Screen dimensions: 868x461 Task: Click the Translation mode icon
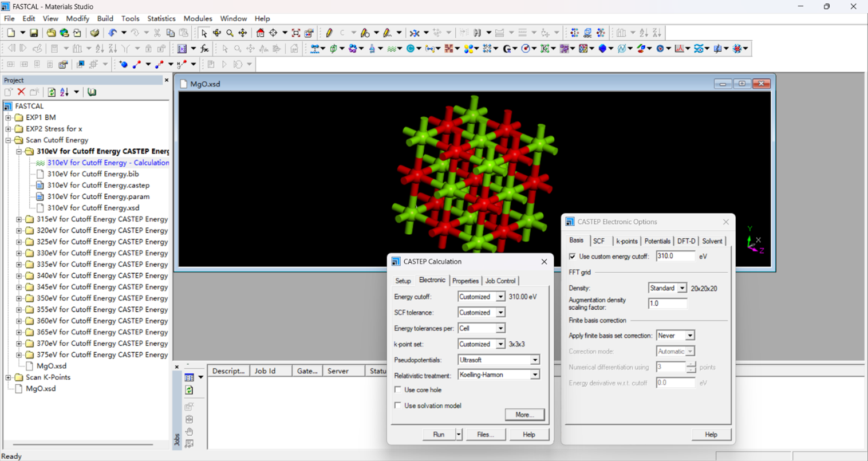(242, 33)
